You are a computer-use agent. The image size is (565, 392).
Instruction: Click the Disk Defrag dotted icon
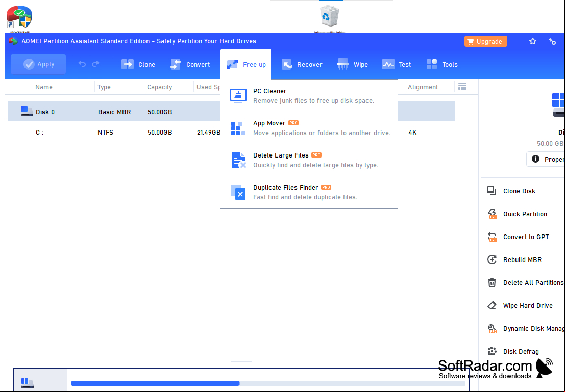pos(492,351)
